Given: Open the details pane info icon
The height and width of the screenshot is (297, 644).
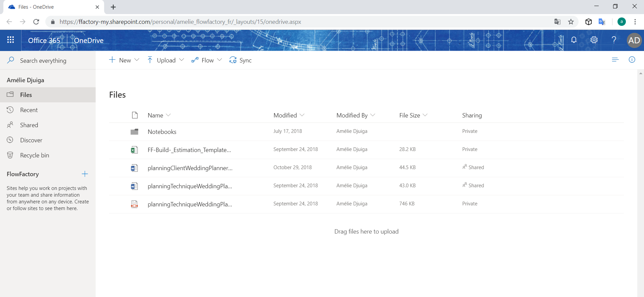Looking at the screenshot, I should click(632, 60).
